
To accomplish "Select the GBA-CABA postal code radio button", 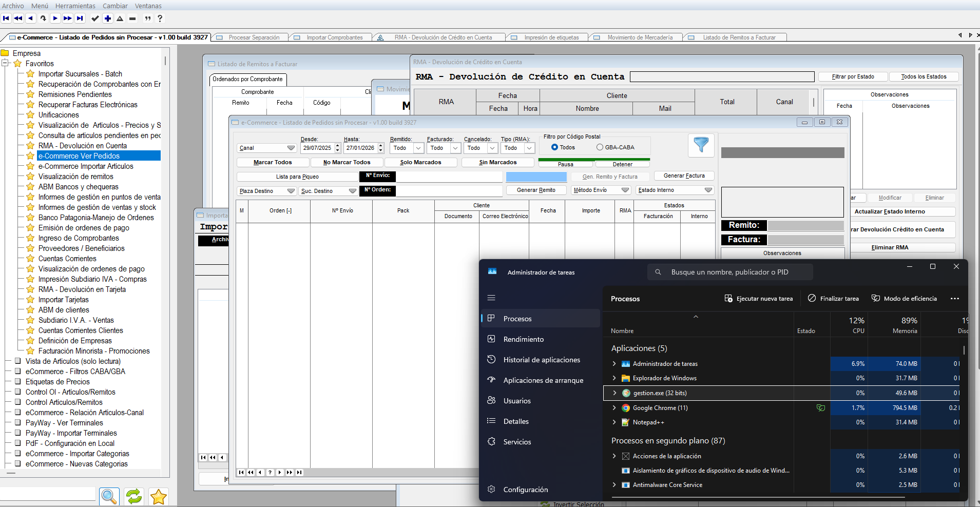I will click(600, 147).
